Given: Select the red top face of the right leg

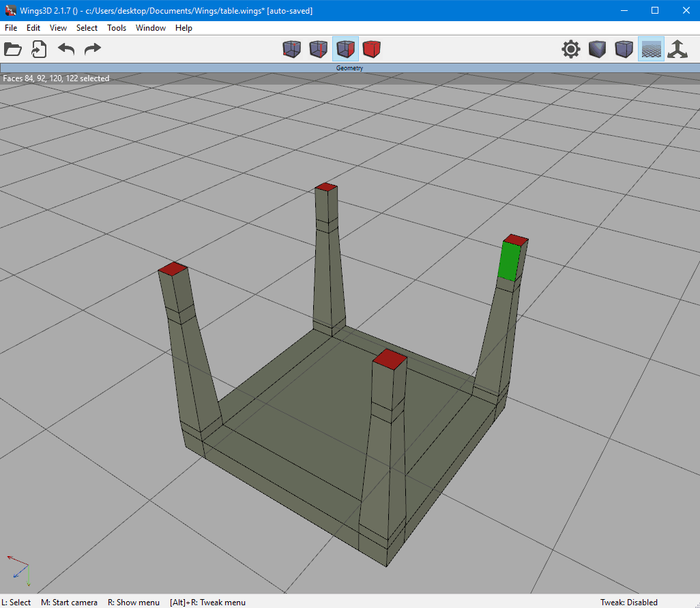Looking at the screenshot, I should pyautogui.click(x=516, y=240).
